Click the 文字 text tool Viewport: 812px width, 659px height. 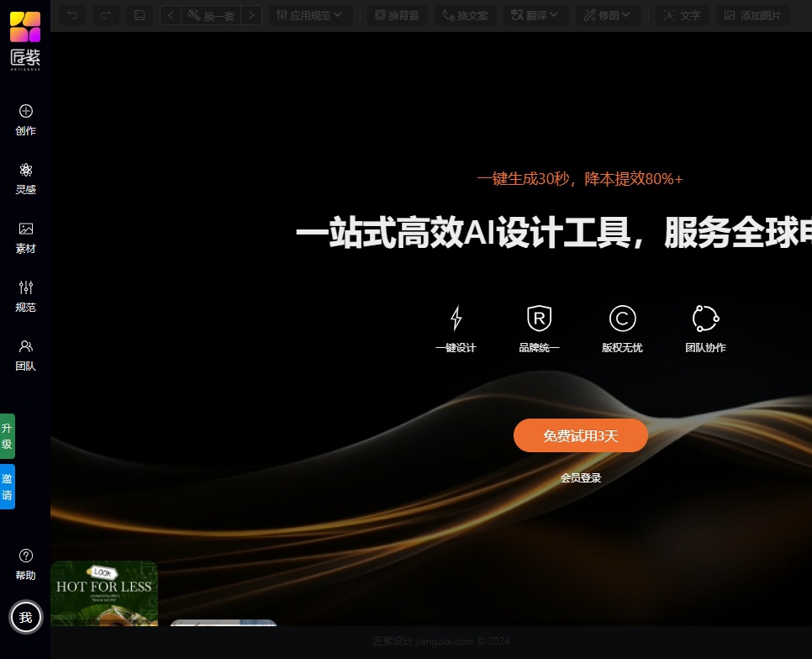point(682,15)
